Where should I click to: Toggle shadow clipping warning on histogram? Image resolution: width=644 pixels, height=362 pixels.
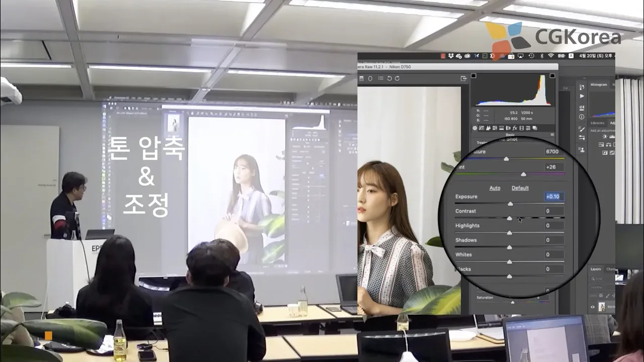coord(473,76)
